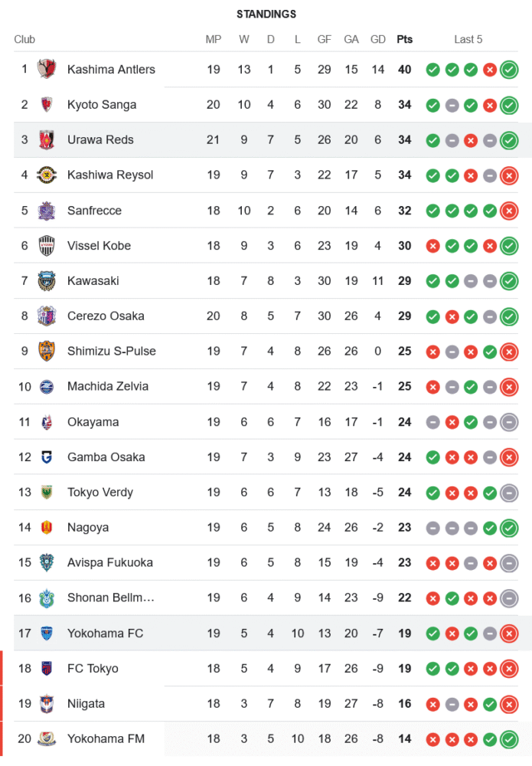Click the Kyoto Sanga team logo
This screenshot has width=532, height=766.
point(47,104)
